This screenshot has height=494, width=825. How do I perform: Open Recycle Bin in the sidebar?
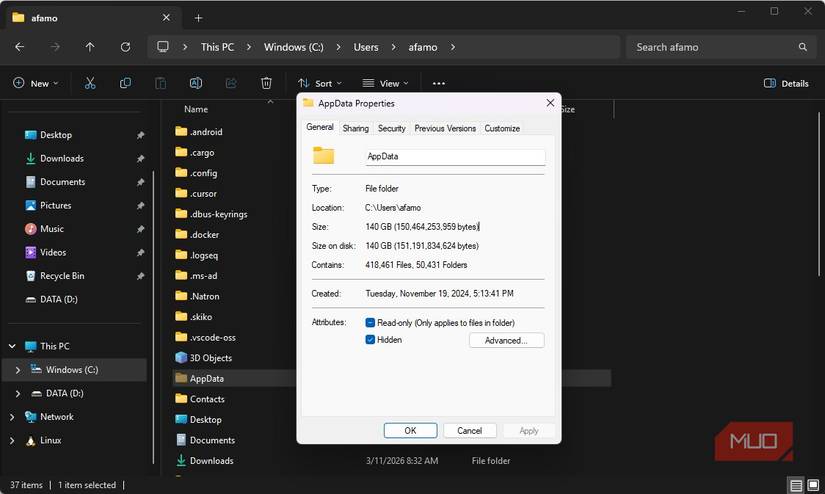pos(62,276)
